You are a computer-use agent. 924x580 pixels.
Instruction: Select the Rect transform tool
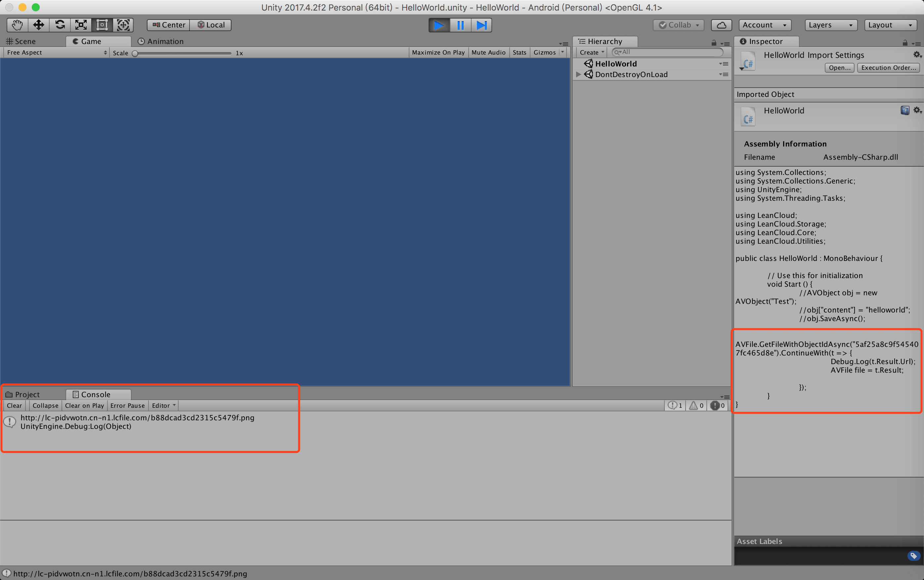tap(102, 25)
